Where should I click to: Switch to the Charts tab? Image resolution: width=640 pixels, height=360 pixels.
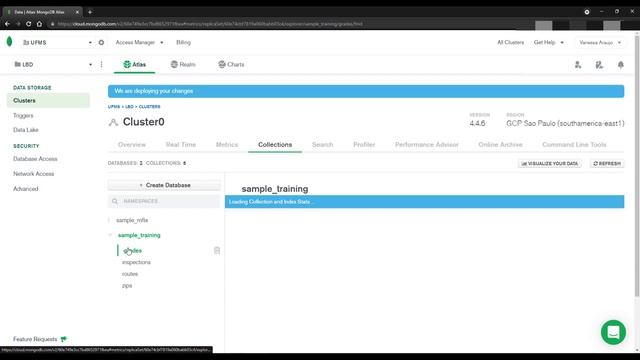click(231, 64)
